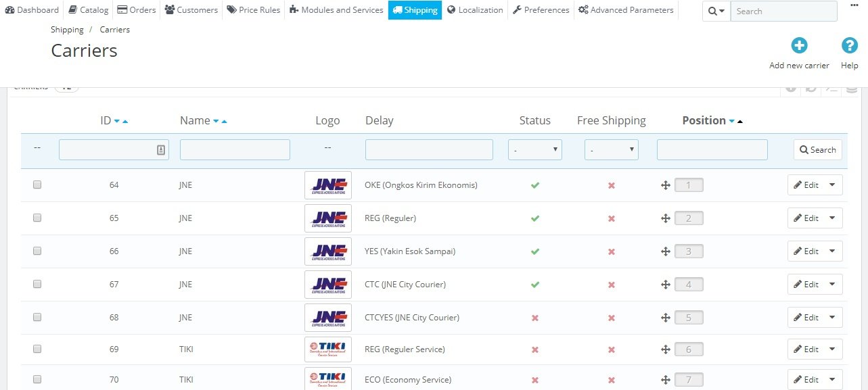Enable free shipping for carrier ID 66
The image size is (868, 390).
point(612,251)
